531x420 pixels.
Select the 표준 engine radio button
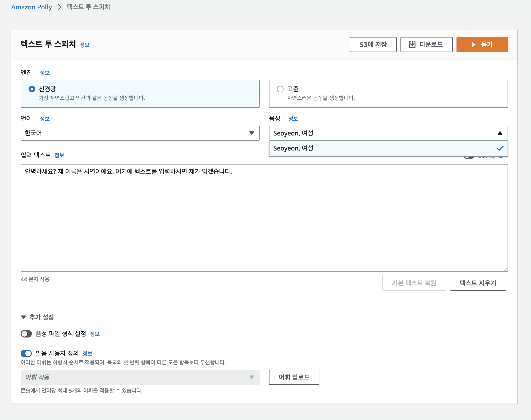(x=280, y=89)
